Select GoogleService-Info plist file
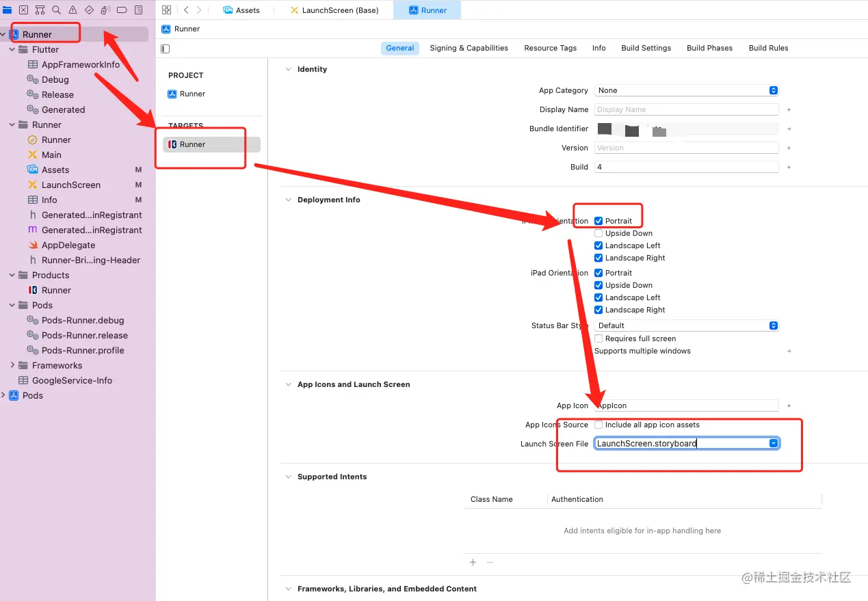 (x=72, y=380)
